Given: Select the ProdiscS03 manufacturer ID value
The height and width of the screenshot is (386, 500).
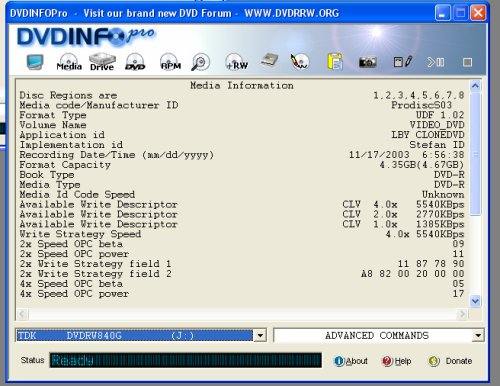Looking at the screenshot, I should click(421, 105).
